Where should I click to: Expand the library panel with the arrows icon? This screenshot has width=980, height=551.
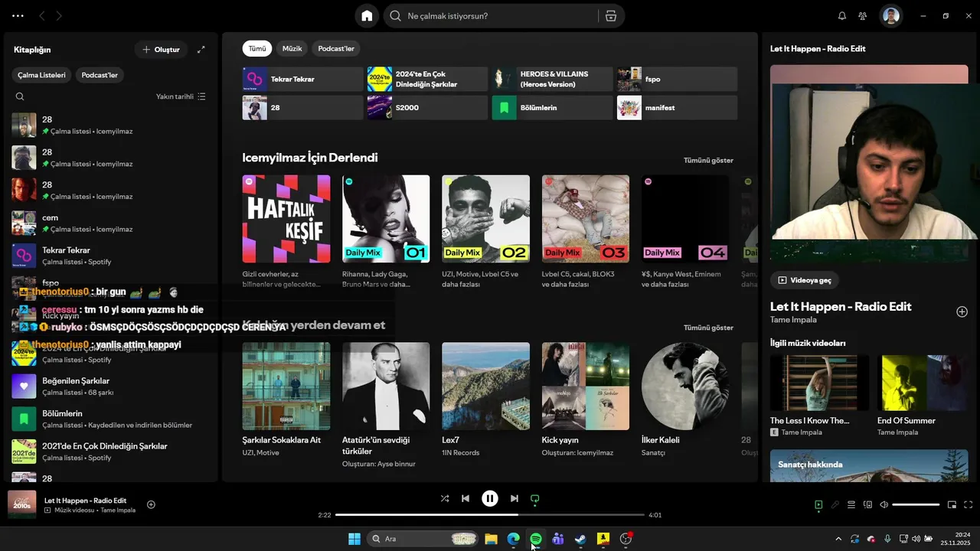201,50
